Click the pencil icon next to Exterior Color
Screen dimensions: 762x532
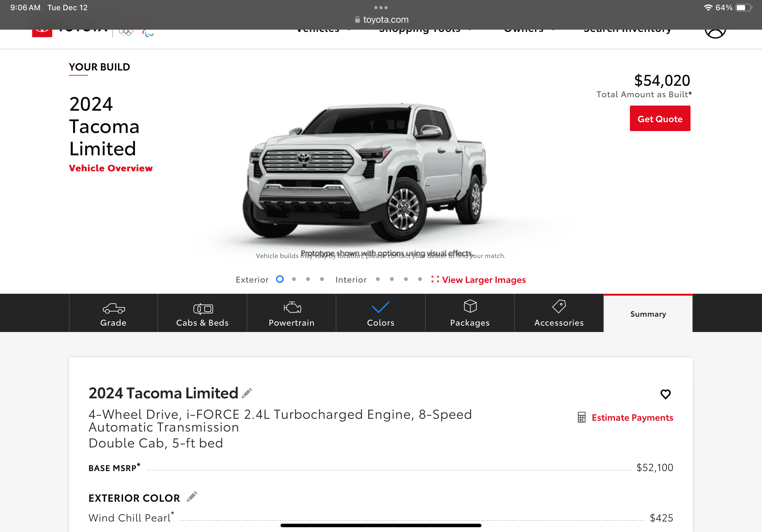pyautogui.click(x=192, y=497)
